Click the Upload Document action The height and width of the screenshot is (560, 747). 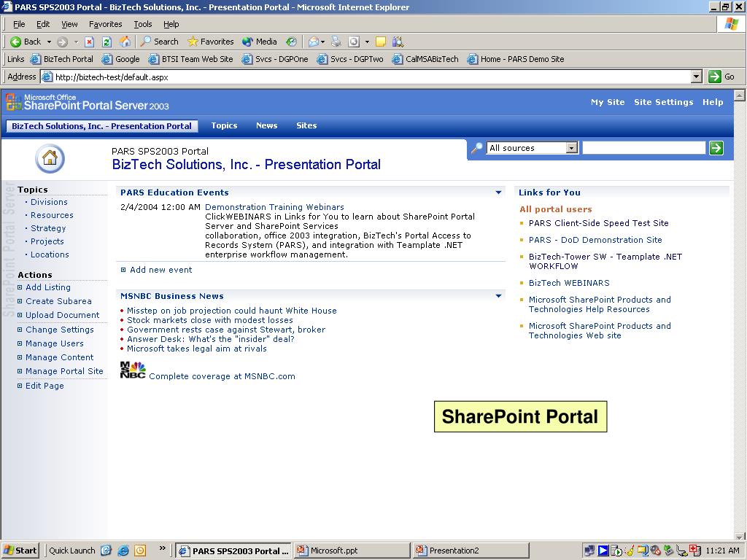coord(63,315)
